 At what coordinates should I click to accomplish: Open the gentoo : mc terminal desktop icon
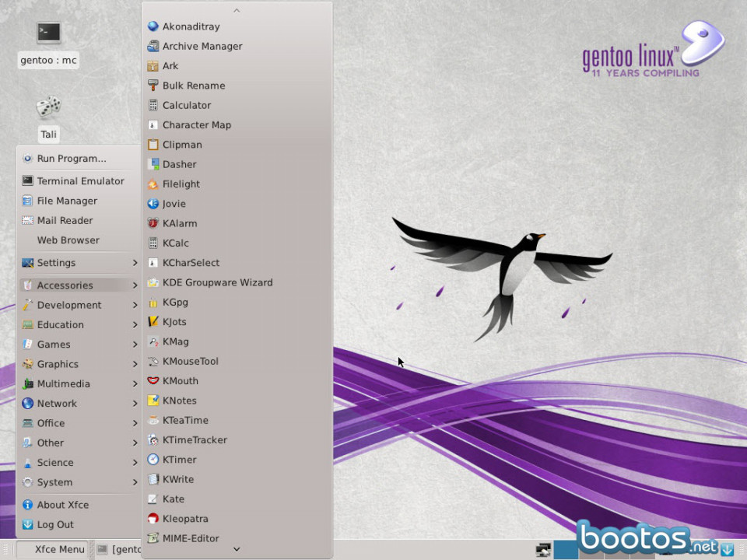click(x=48, y=33)
